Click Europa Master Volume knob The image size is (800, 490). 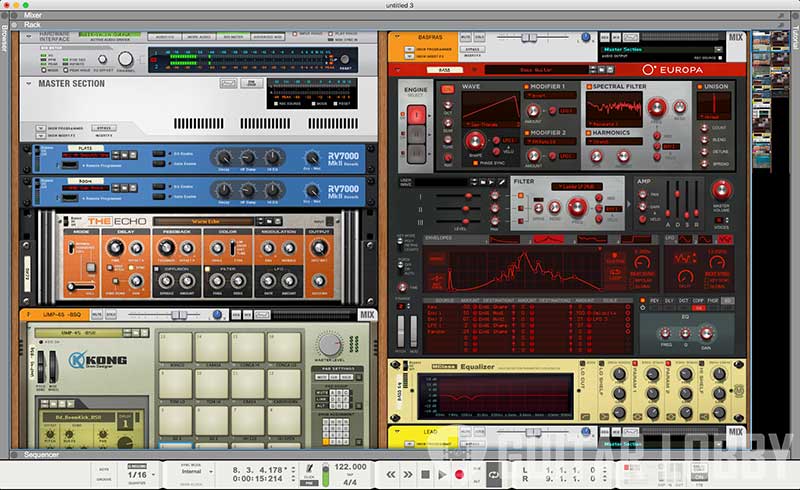pyautogui.click(x=721, y=190)
